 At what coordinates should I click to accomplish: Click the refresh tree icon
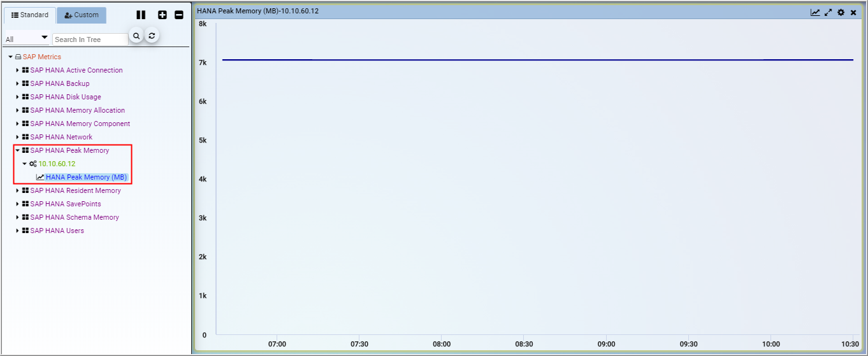(x=152, y=36)
